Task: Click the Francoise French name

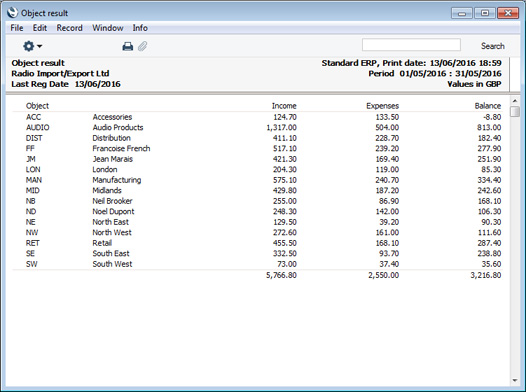Action: 121,148
